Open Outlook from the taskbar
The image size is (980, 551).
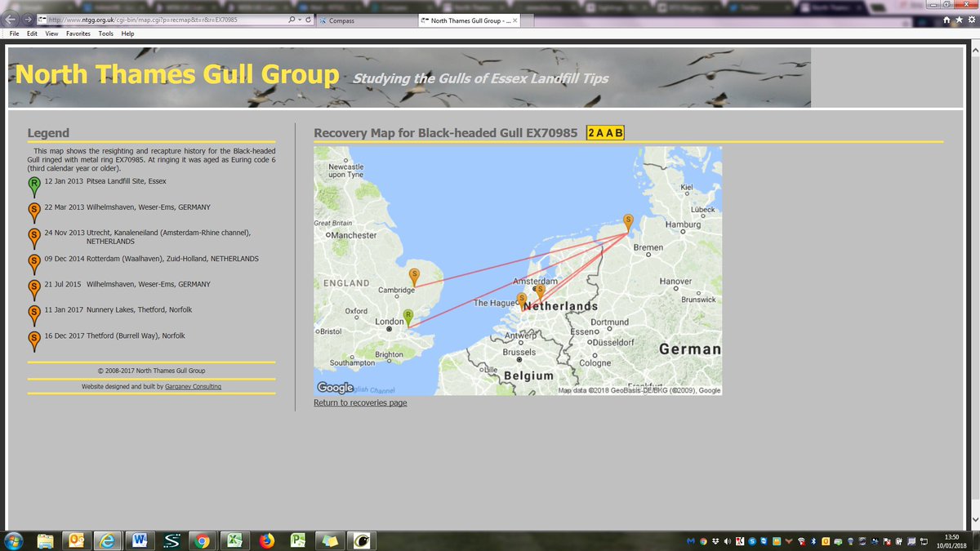77,540
